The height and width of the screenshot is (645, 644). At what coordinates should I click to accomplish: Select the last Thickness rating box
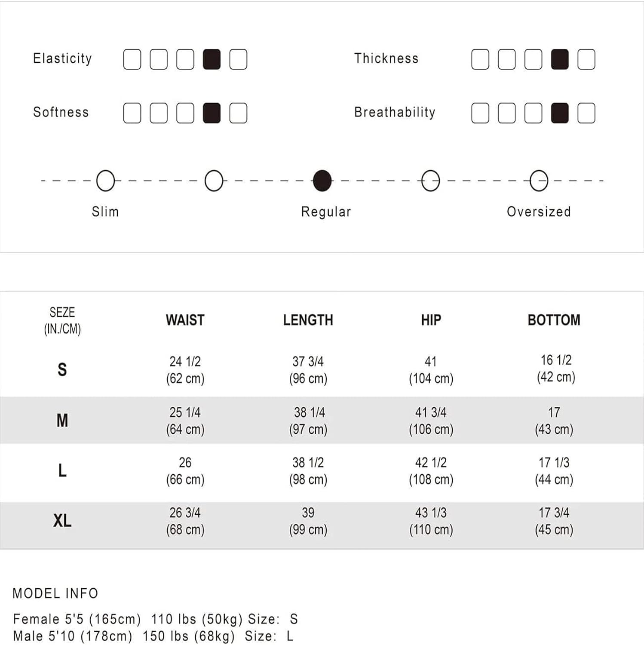click(586, 59)
